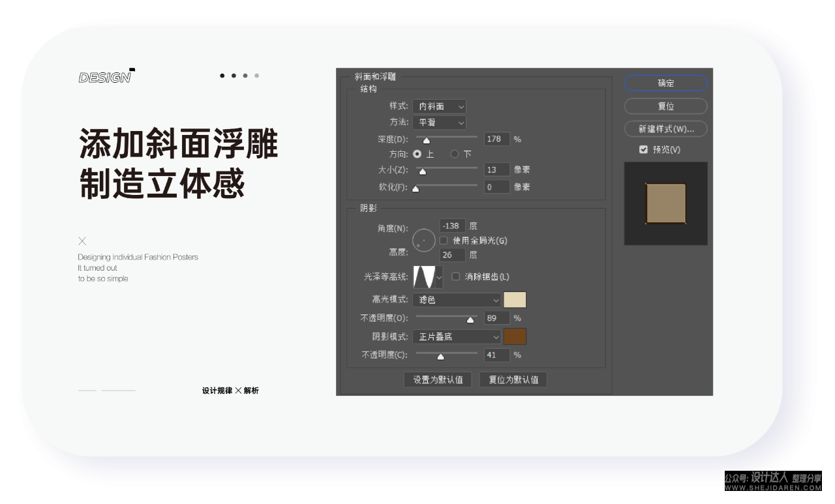Open 新建样式(W)... dialog
Viewport: 835px width, 504px height.
click(x=665, y=129)
